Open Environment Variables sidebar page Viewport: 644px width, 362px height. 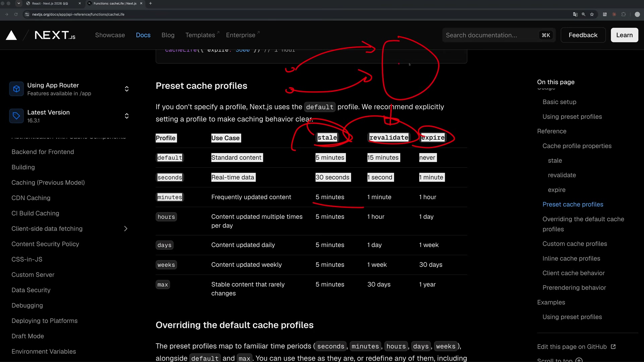[44, 352]
